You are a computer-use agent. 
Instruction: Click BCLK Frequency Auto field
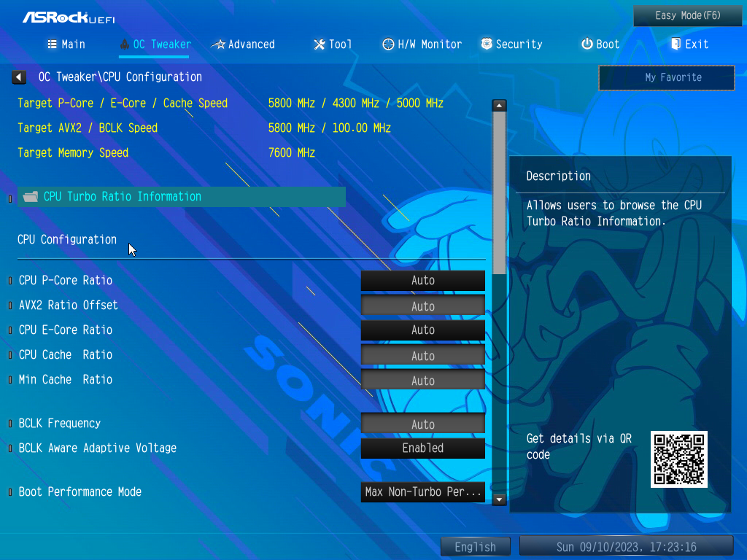click(x=423, y=424)
